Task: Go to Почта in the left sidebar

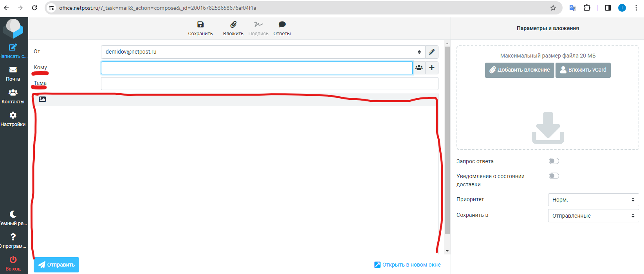Action: 13,74
